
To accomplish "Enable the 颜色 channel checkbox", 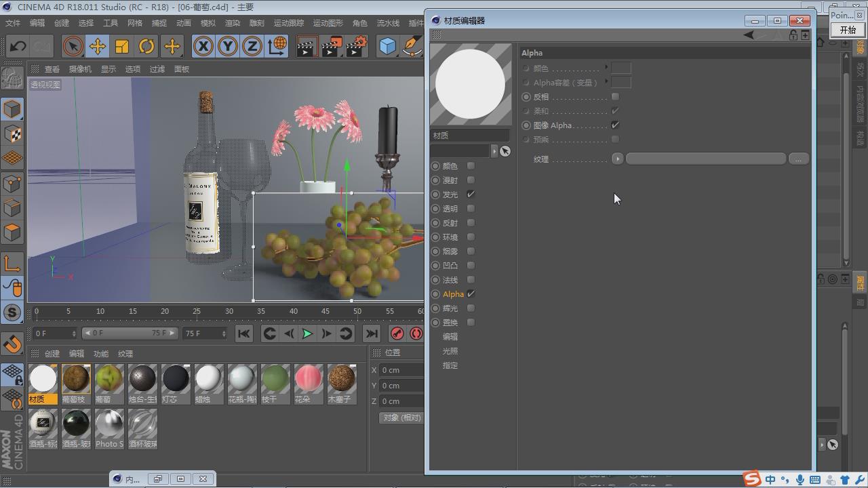I will coord(471,166).
